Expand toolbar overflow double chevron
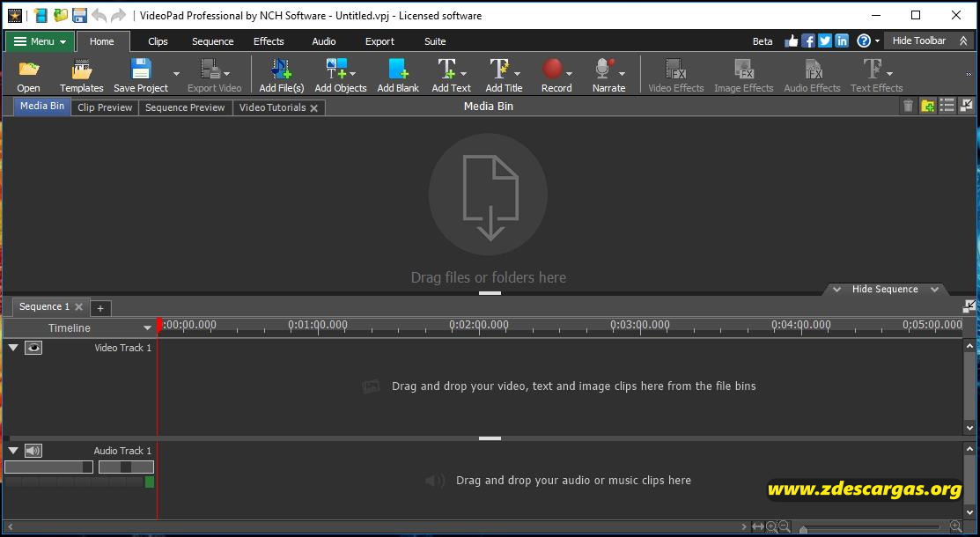The width and height of the screenshot is (980, 537). coord(969,75)
